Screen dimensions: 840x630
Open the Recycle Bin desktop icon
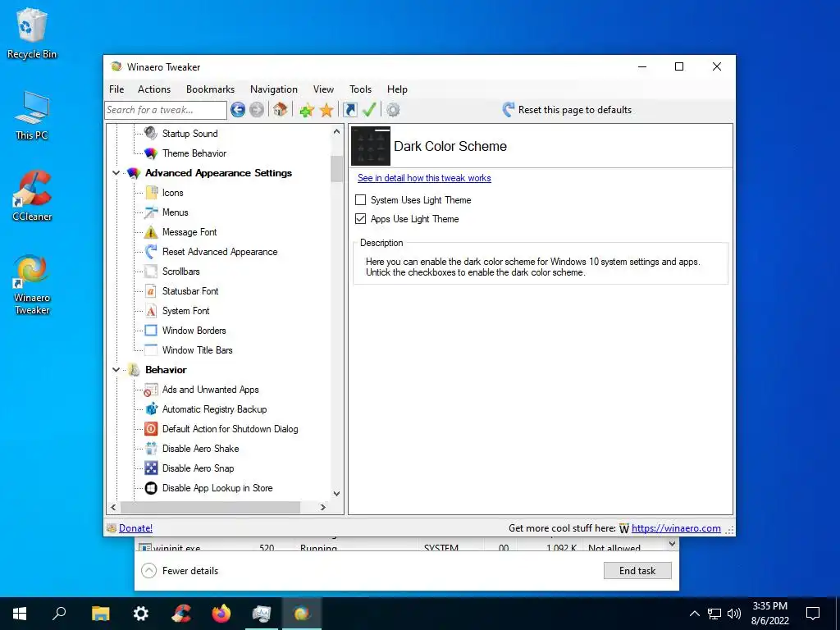point(32,33)
